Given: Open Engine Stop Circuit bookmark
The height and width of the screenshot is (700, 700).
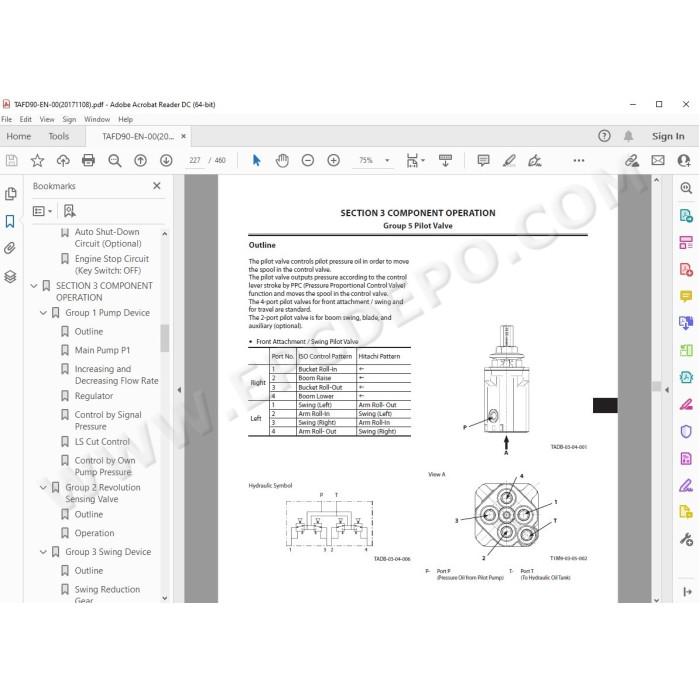Looking at the screenshot, I should [112, 265].
